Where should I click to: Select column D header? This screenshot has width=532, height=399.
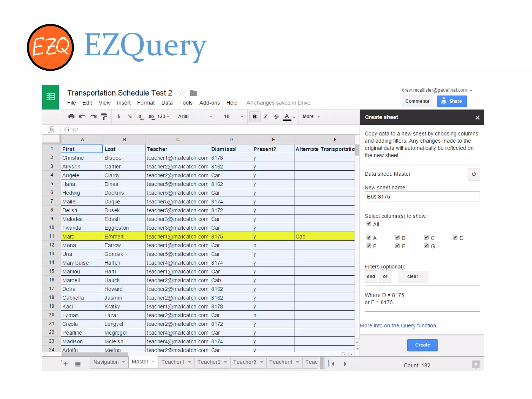pos(231,139)
